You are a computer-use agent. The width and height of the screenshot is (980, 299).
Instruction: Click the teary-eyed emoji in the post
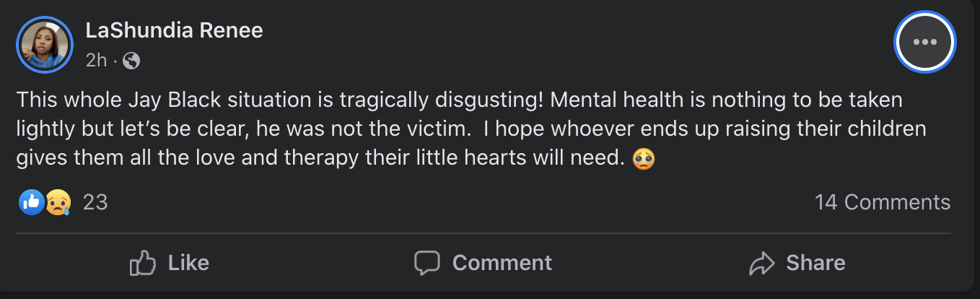[643, 158]
